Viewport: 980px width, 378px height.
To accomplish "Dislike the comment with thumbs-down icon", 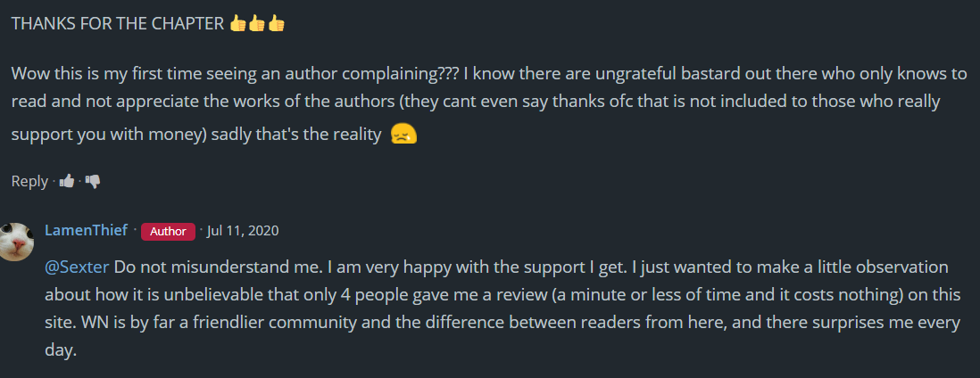I will [92, 181].
